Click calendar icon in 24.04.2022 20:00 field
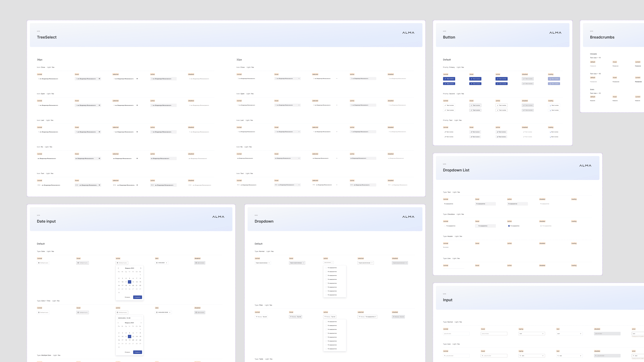This screenshot has width=644, height=362. click(x=157, y=312)
